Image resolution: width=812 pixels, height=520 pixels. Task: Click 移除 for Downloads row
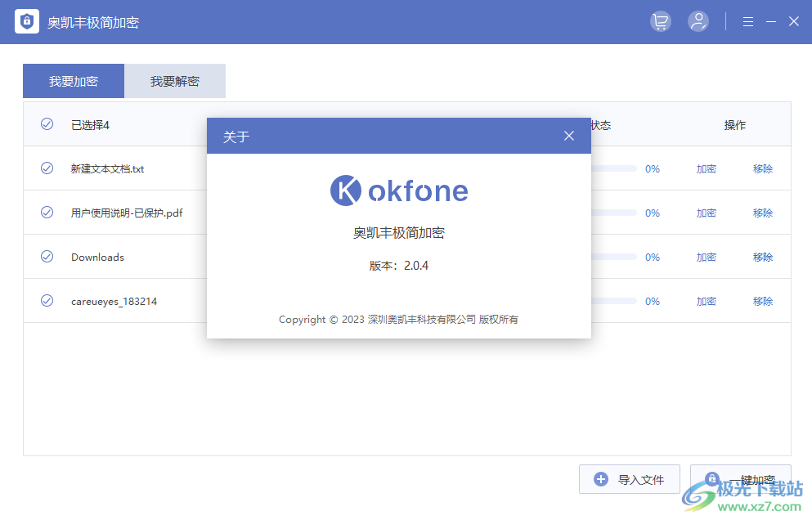click(x=763, y=257)
